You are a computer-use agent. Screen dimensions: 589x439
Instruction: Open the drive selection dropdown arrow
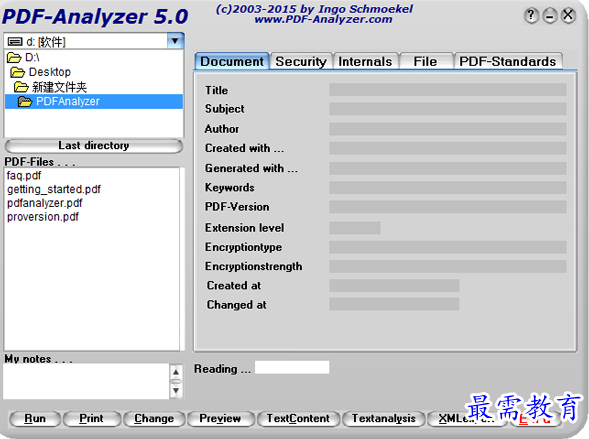pos(175,41)
